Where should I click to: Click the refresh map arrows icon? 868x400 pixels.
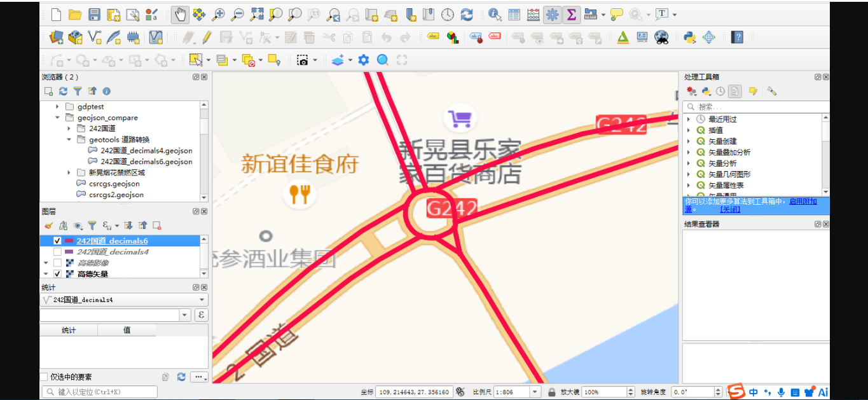click(467, 15)
